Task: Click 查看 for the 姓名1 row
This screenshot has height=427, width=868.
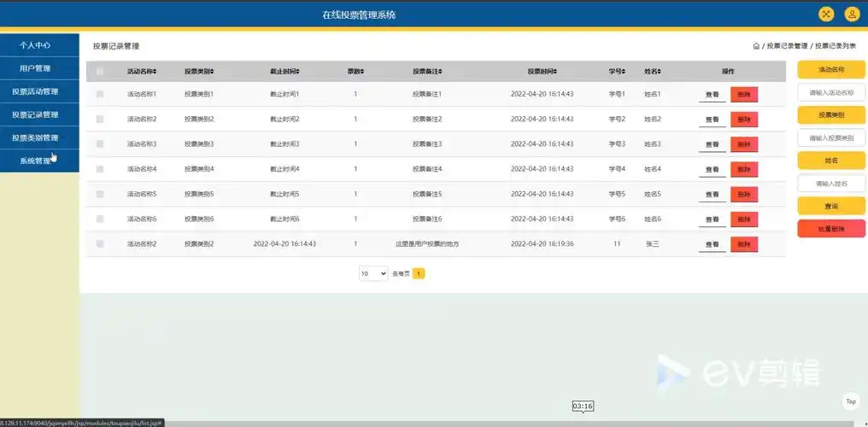Action: (712, 95)
